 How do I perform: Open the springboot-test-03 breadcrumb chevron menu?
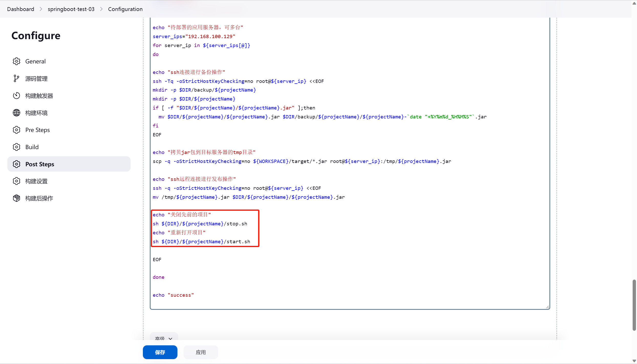click(101, 9)
